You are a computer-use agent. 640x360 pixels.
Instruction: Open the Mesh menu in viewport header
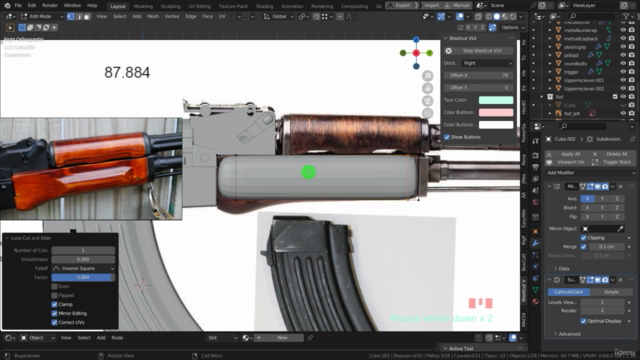153,17
